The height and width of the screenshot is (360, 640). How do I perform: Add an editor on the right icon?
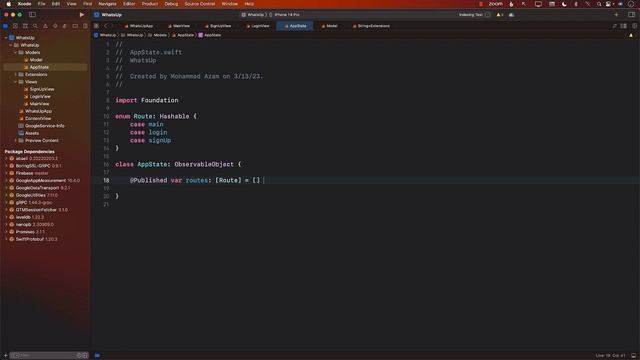634,26
